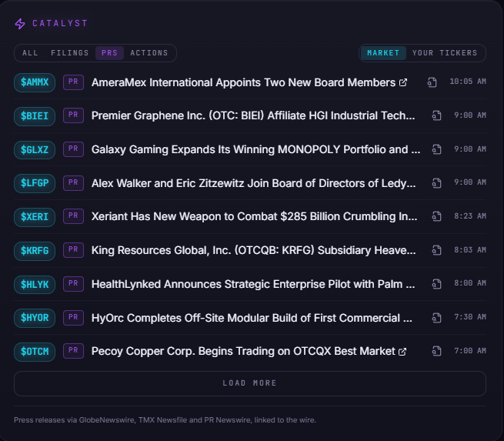Viewport: 504px width, 441px height.
Task: Click the press releases via GlobeNewswire footer note
Action: 165,420
